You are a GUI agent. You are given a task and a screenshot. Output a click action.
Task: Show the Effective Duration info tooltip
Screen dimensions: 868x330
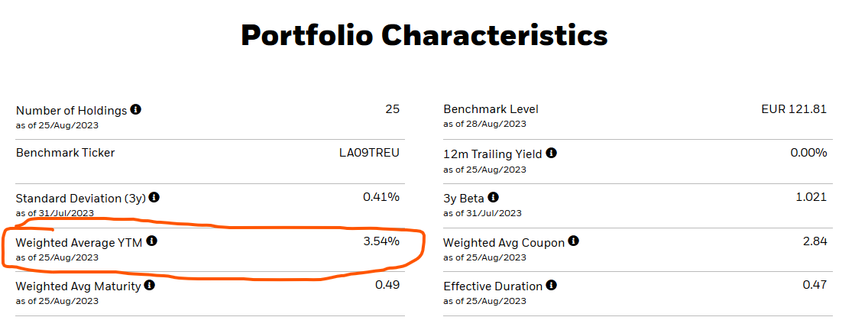pos(552,285)
